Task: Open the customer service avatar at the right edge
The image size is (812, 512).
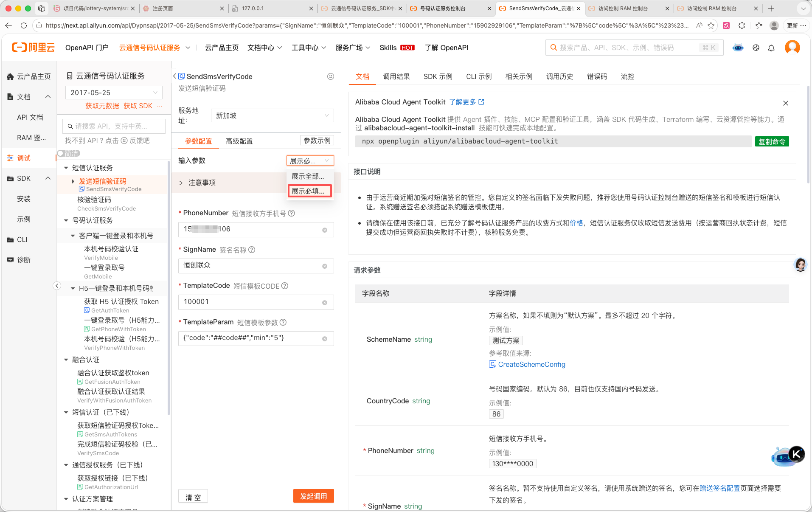Action: click(x=801, y=265)
